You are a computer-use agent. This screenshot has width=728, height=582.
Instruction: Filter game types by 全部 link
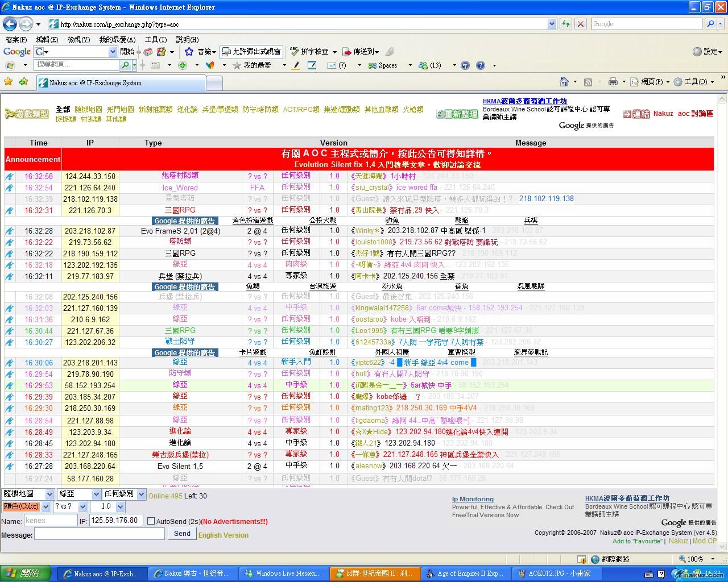tap(63, 109)
